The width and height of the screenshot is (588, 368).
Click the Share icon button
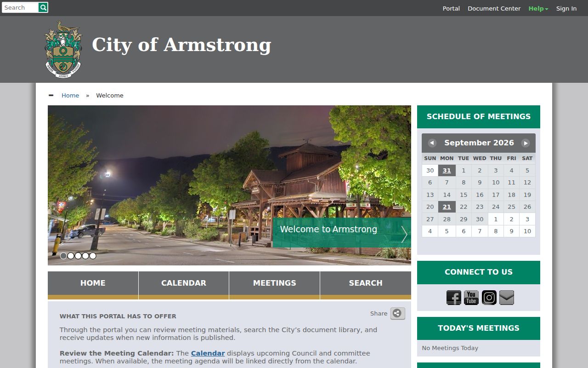coord(398,313)
